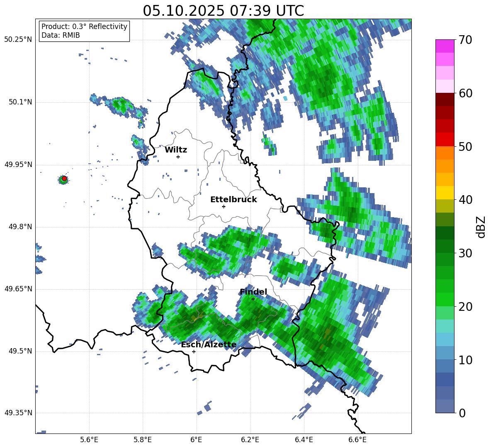This screenshot has height=448, width=491.
Task: Click the cross marker below Wiltz
Action: click(x=178, y=157)
